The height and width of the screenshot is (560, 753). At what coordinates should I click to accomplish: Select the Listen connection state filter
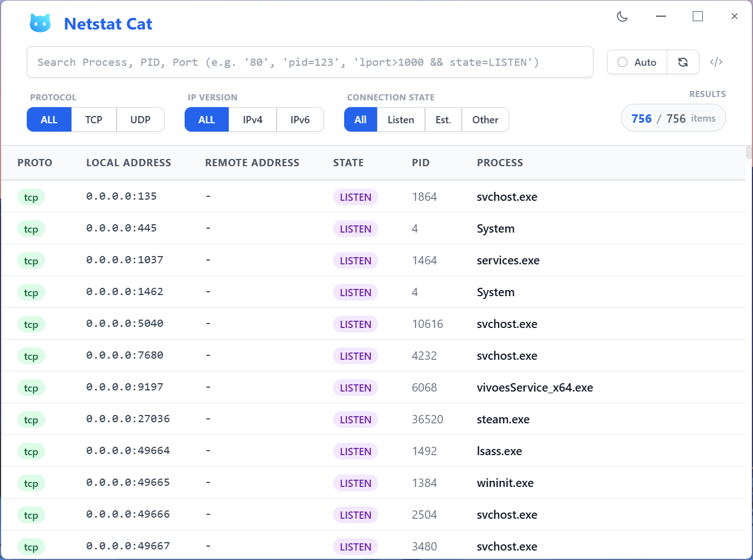pos(400,119)
